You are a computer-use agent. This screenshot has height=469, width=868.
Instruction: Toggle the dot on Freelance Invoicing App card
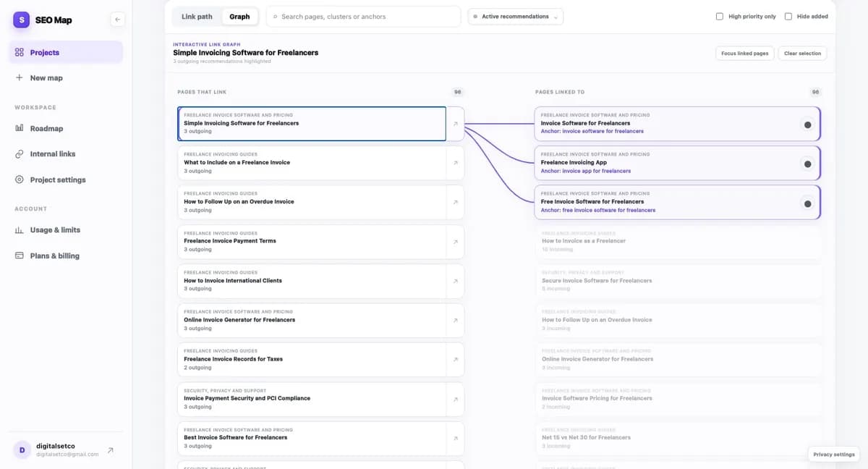tap(807, 164)
